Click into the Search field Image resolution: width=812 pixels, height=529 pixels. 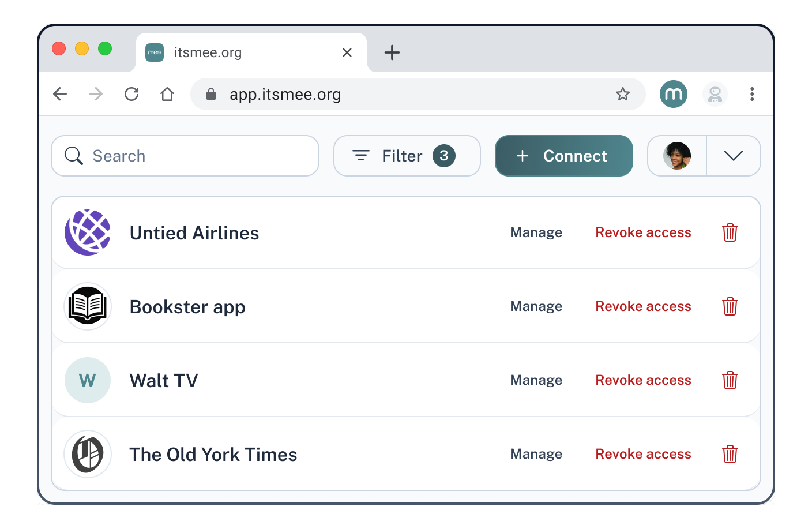point(185,156)
